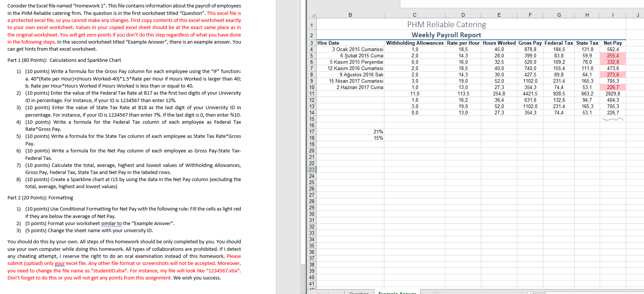Select row 30 header

click(312, 214)
